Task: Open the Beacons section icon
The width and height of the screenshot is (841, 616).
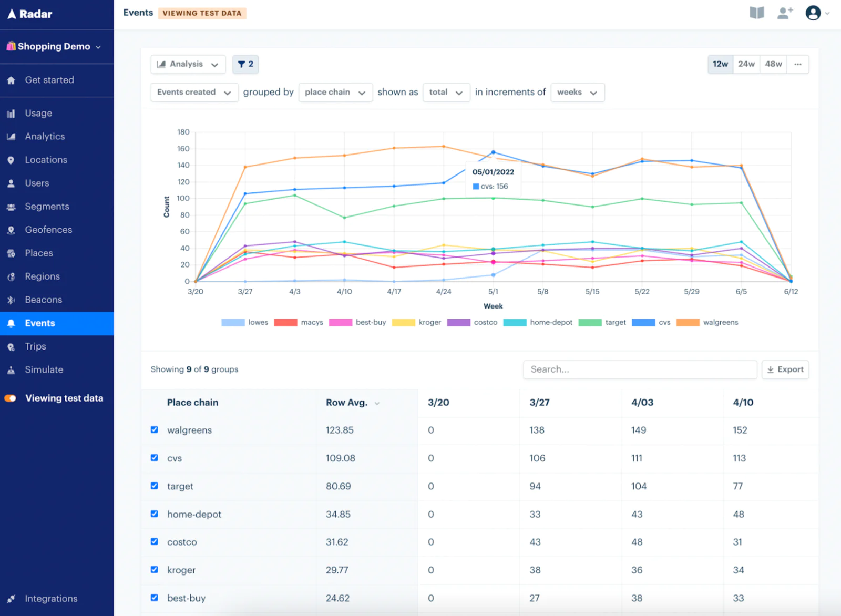Action: 11,300
